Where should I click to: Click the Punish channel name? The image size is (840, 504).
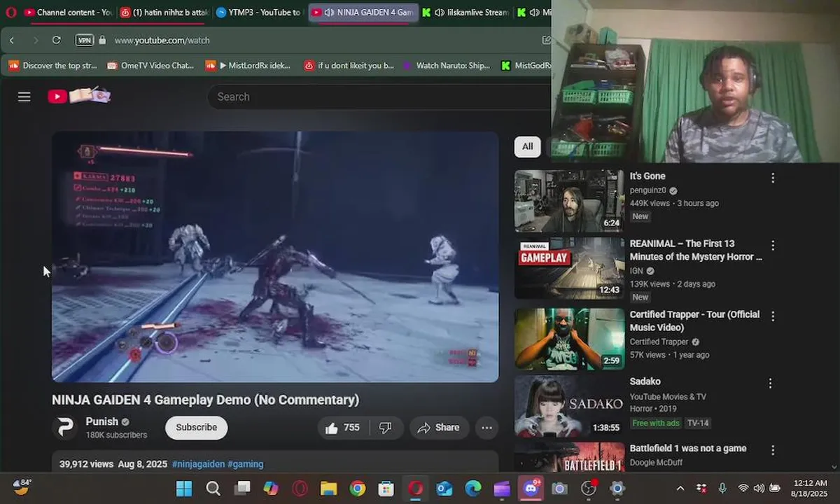(101, 421)
